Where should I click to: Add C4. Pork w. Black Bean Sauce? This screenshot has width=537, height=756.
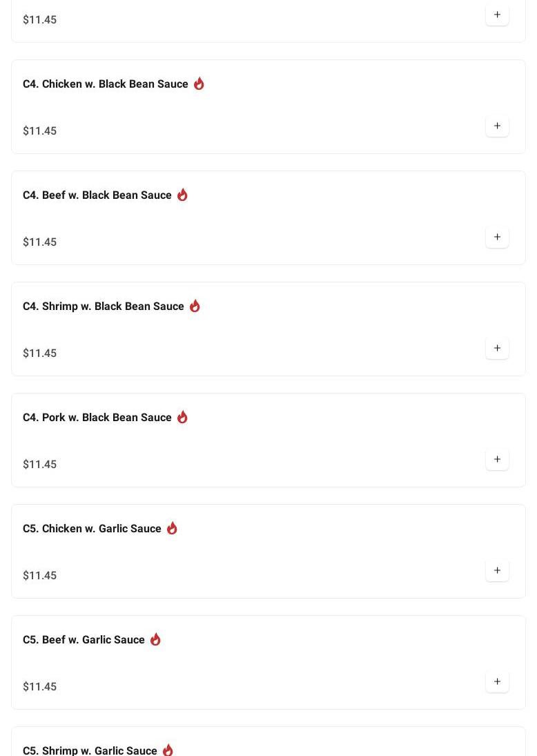(497, 460)
